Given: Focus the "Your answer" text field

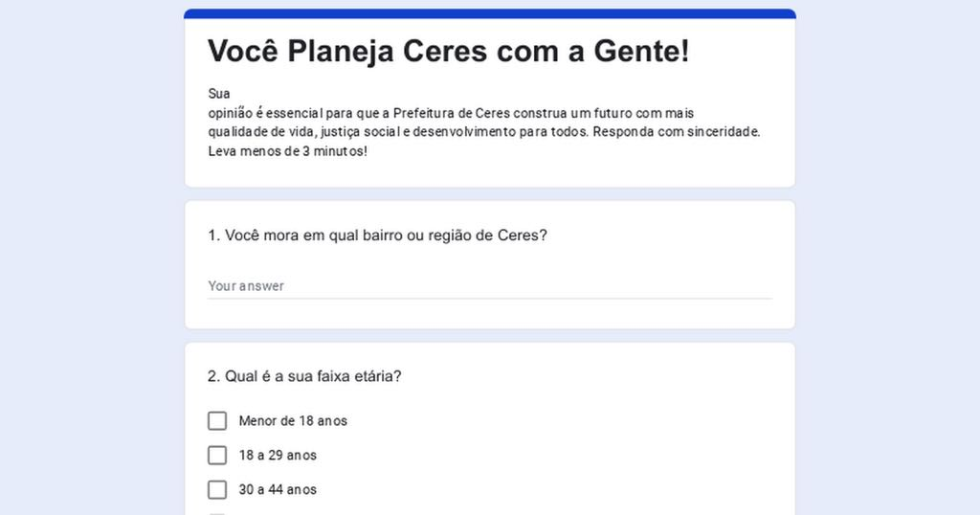Looking at the screenshot, I should click(489, 285).
